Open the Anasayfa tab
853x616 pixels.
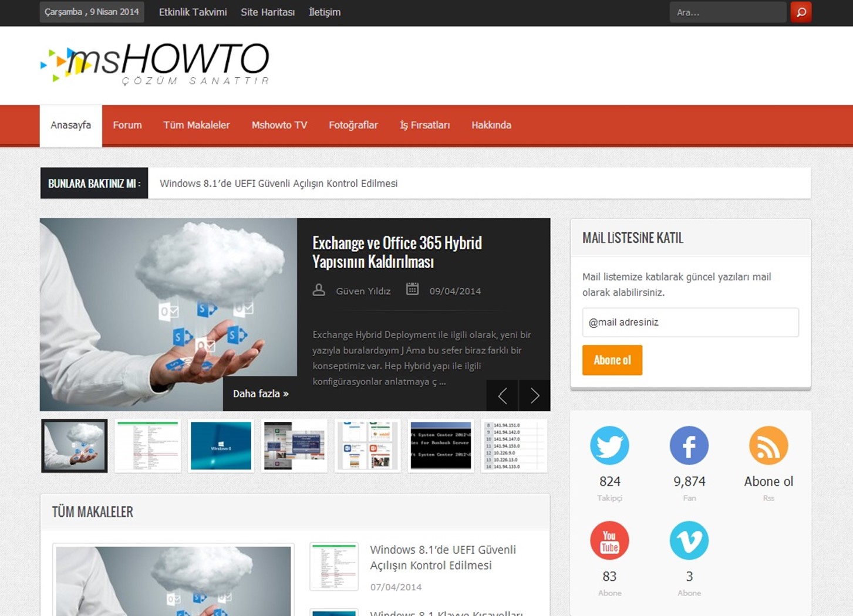70,125
